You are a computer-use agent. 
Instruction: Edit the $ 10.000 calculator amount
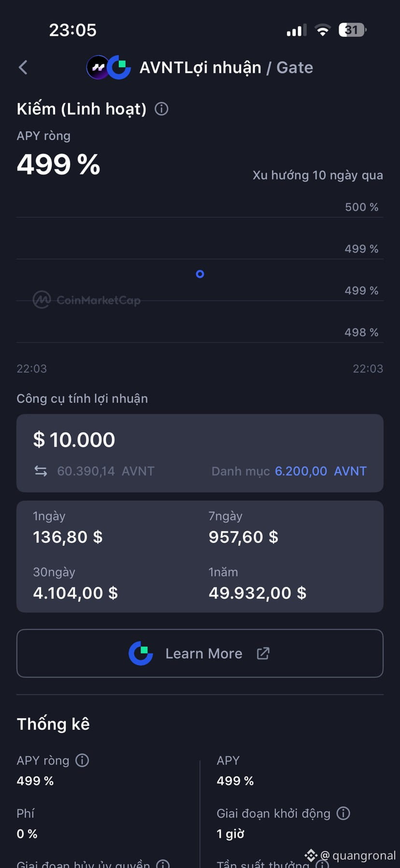tap(74, 440)
